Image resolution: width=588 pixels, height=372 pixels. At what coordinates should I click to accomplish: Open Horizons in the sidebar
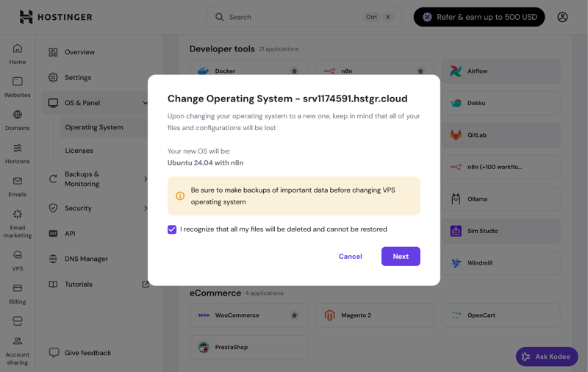click(x=18, y=153)
